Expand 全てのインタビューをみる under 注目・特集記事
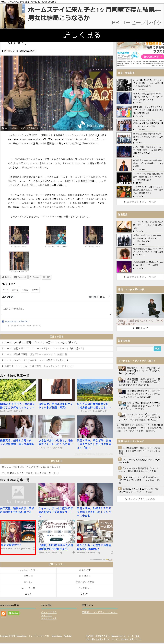164x644 pixels. click(x=140, y=202)
